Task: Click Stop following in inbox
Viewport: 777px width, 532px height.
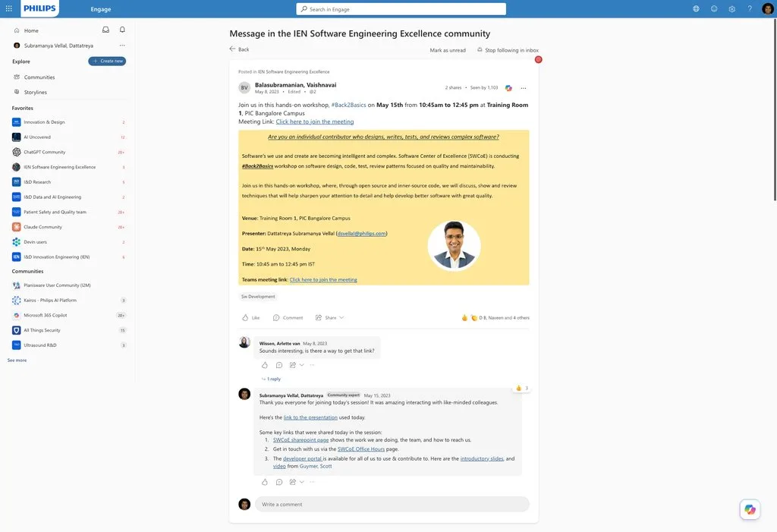Action: tap(508, 50)
